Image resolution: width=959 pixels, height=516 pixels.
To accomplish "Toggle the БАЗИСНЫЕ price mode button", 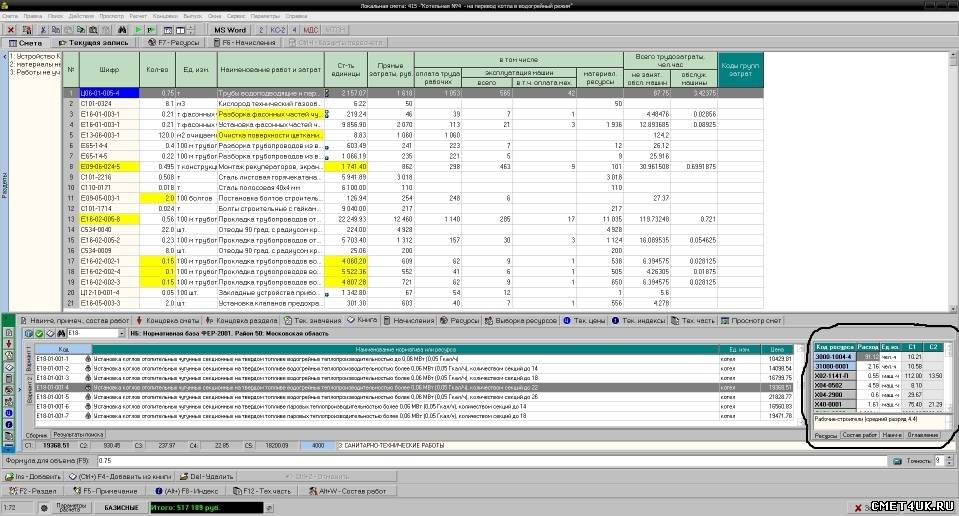I will [120, 508].
